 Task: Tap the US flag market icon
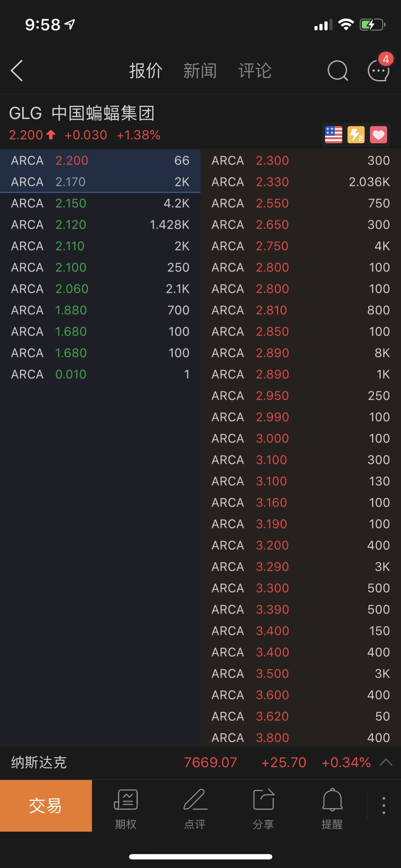pos(333,135)
